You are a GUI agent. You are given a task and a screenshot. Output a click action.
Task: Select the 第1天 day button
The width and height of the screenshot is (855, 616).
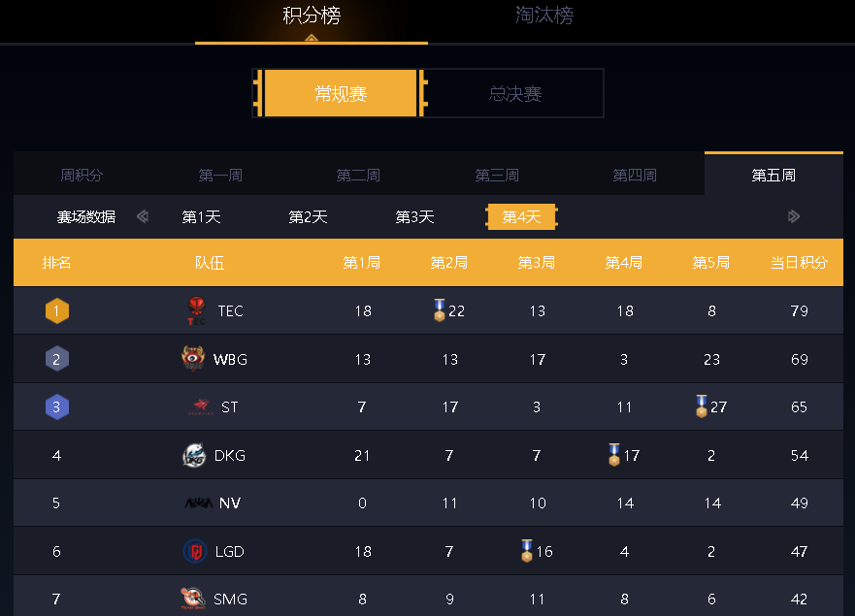click(x=201, y=217)
